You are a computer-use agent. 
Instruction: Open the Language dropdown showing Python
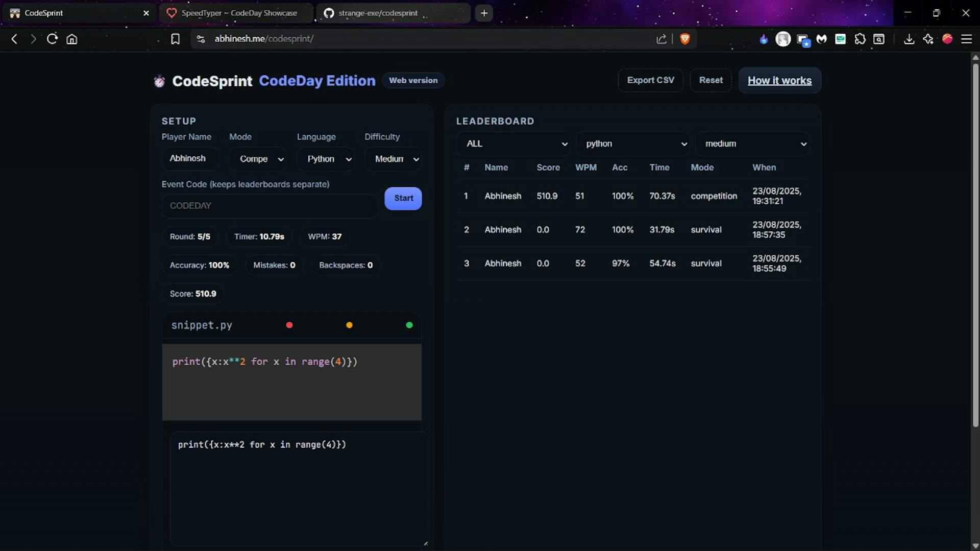(x=326, y=159)
